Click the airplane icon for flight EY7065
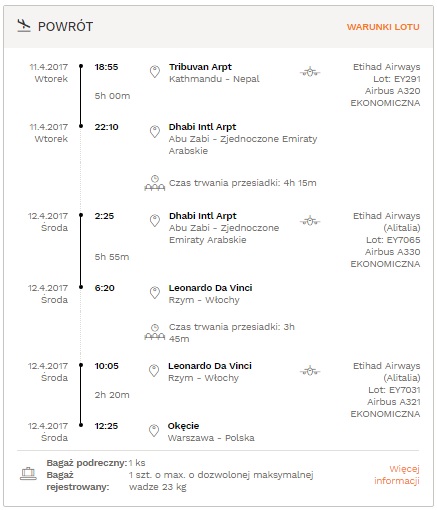 [x=310, y=220]
